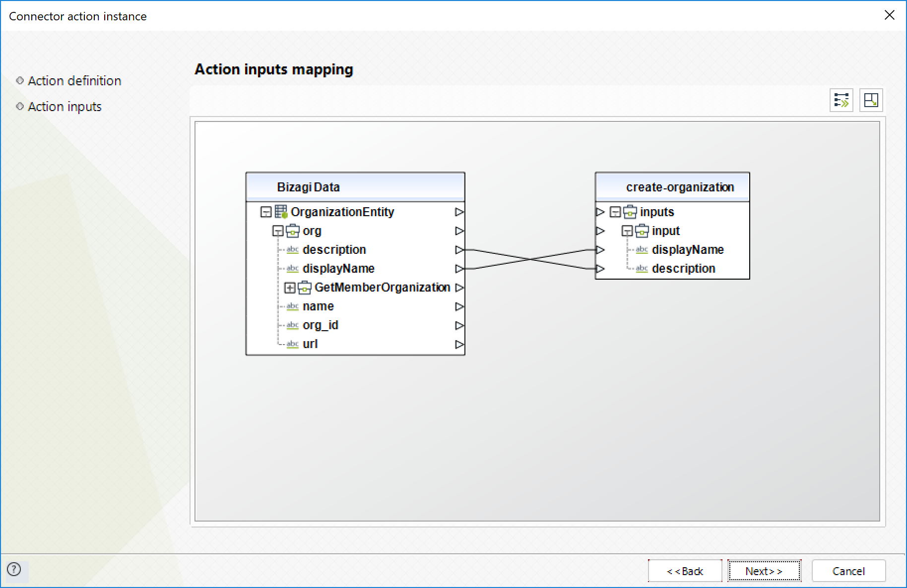The height and width of the screenshot is (588, 907).
Task: Click abc icon beside org_id attribute
Action: [293, 325]
